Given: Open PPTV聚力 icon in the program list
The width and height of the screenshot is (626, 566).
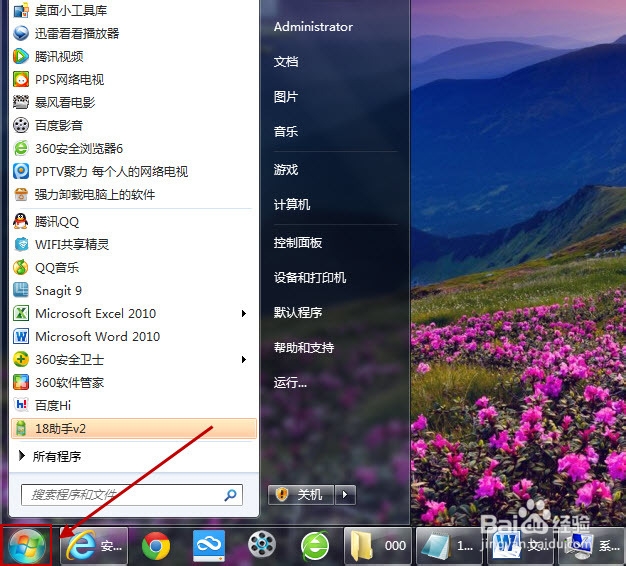Looking at the screenshot, I should 21,171.
